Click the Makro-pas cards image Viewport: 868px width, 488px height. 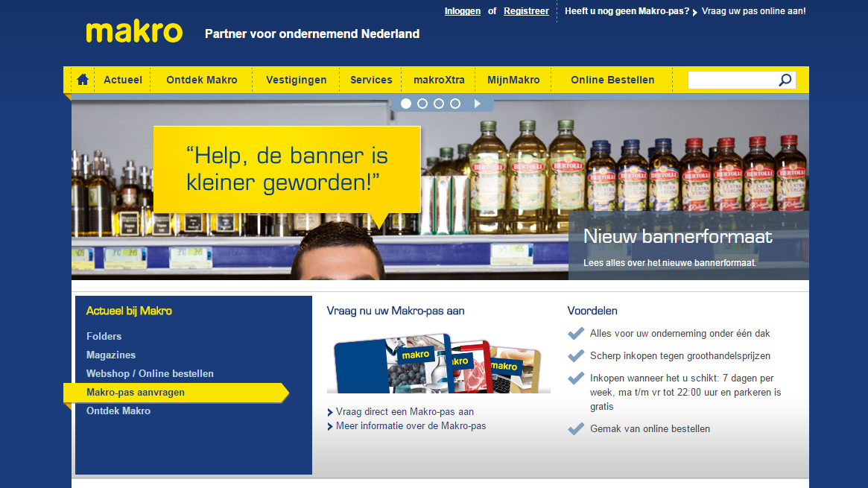(438, 363)
